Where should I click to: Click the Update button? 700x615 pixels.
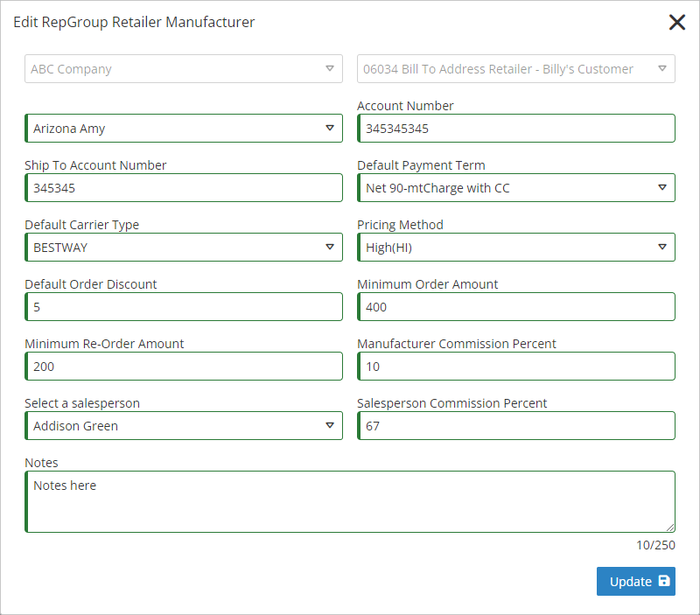coord(635,582)
